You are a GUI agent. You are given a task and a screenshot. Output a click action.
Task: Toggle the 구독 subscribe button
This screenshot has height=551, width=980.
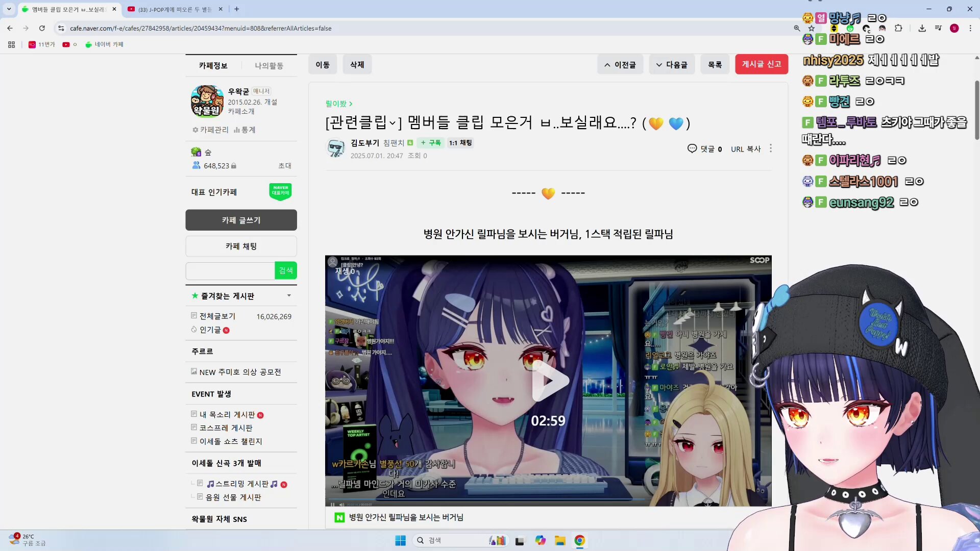[x=431, y=143]
